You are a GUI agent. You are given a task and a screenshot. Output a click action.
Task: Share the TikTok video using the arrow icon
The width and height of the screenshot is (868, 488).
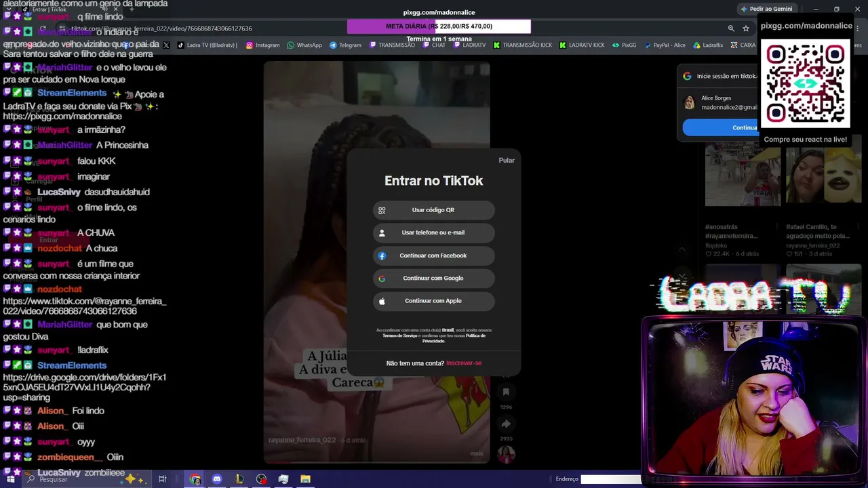[x=506, y=424]
